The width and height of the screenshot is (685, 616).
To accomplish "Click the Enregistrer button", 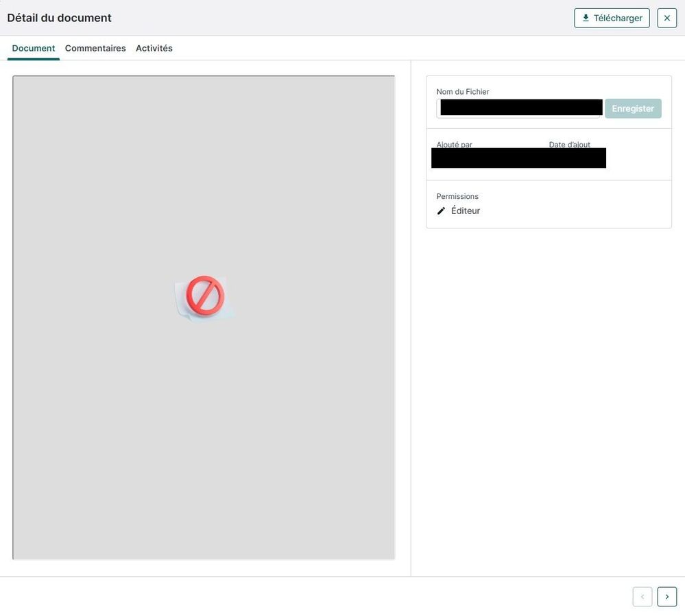I will (x=633, y=108).
